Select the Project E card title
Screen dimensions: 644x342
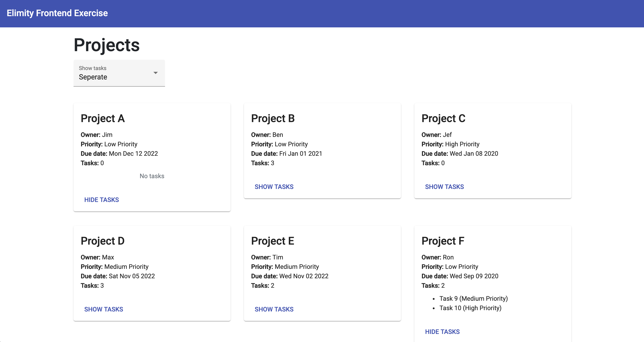pos(272,241)
